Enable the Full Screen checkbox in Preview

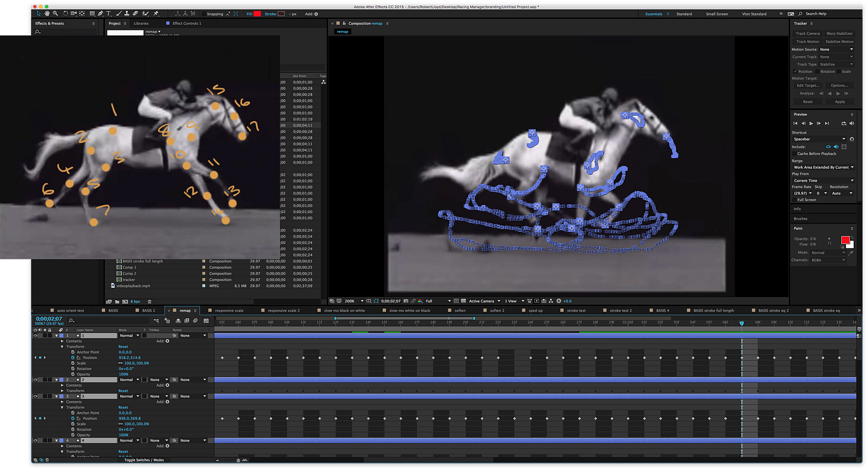794,200
